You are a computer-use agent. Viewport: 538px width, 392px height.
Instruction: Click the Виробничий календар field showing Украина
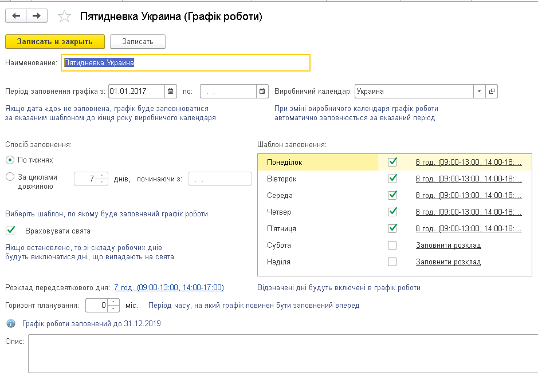414,92
